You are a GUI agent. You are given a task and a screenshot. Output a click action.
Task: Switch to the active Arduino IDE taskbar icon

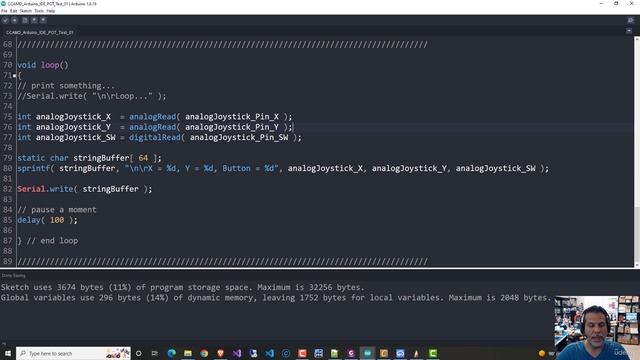point(367,353)
